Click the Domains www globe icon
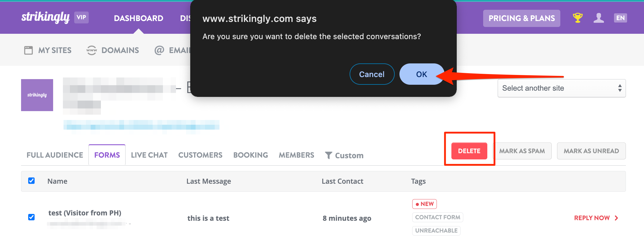The image size is (644, 240). tap(92, 50)
